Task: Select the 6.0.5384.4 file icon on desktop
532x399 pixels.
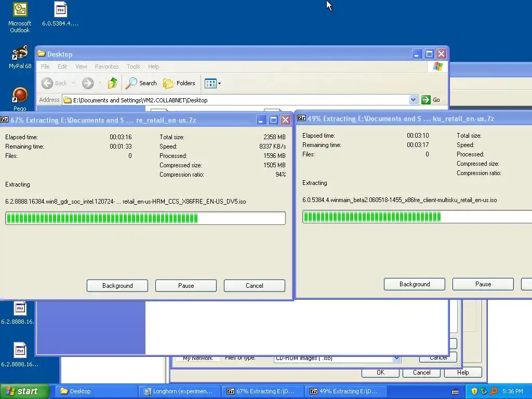Action: click(x=60, y=14)
